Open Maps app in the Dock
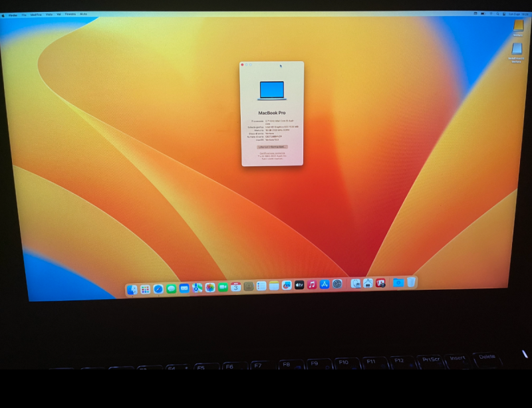532x408 pixels. pos(197,288)
